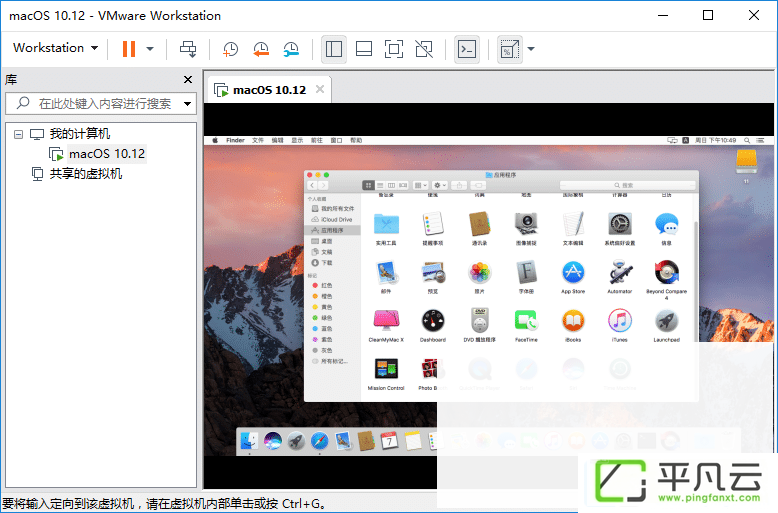Open the 显示 menu in the macOS menu bar

click(297, 140)
